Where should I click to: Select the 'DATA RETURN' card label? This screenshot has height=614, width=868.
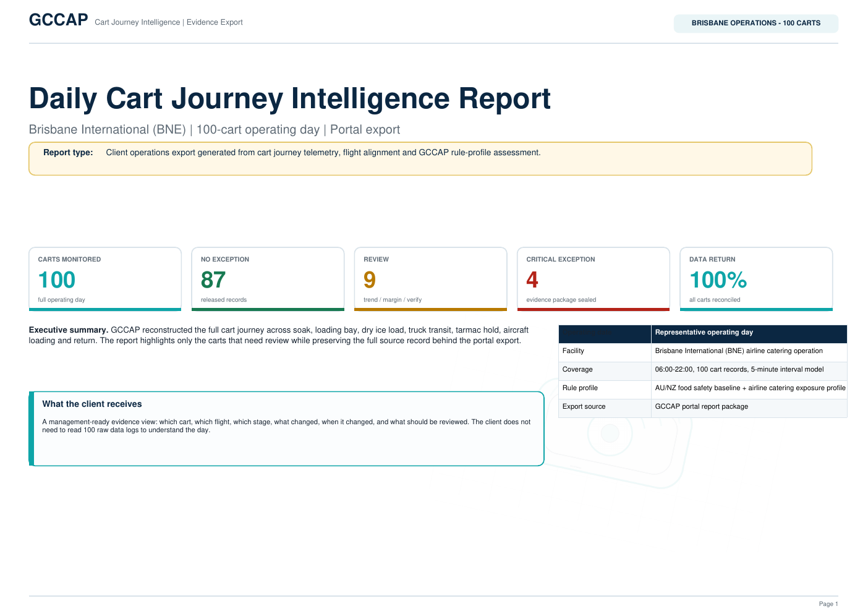[712, 260]
